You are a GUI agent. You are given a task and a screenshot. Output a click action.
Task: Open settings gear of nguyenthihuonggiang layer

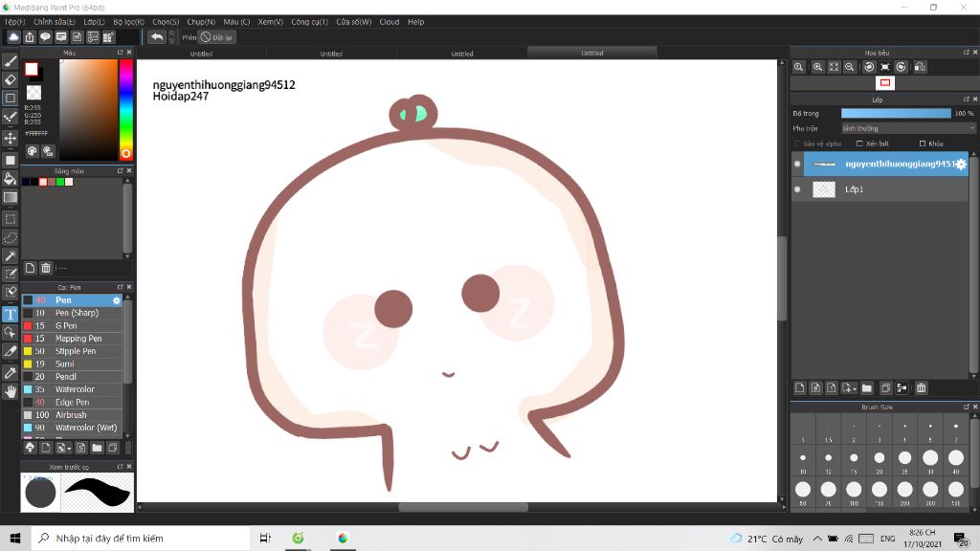[x=961, y=165]
